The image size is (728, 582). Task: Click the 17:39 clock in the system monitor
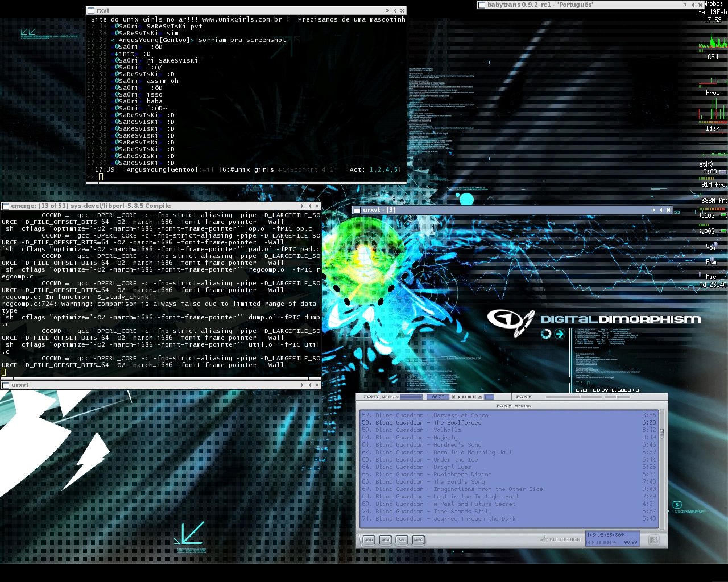click(x=713, y=20)
